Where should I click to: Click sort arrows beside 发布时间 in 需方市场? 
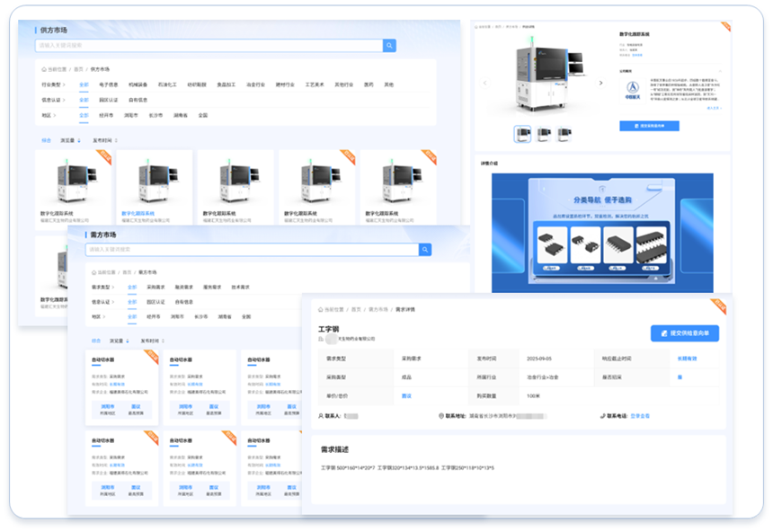pos(164,341)
